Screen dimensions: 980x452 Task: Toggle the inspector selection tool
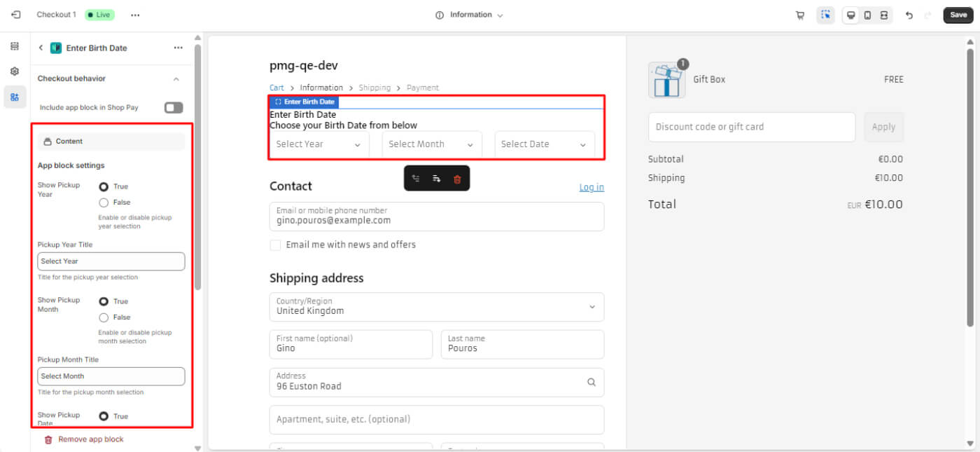coord(825,15)
